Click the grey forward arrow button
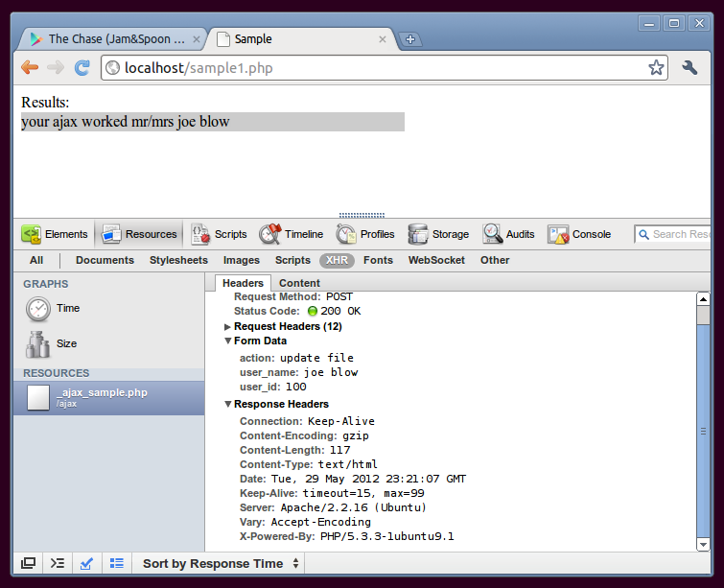The image size is (724, 588). 56,67
